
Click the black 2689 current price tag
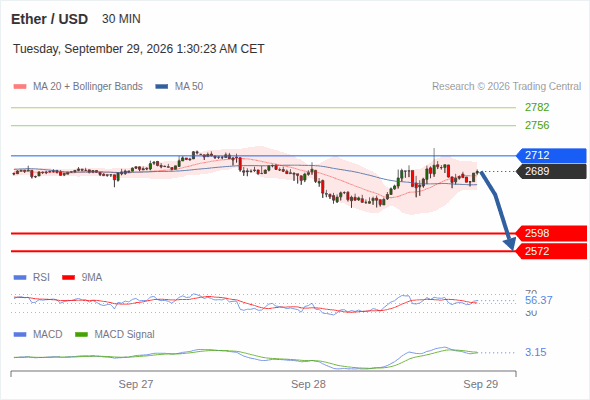[551, 171]
